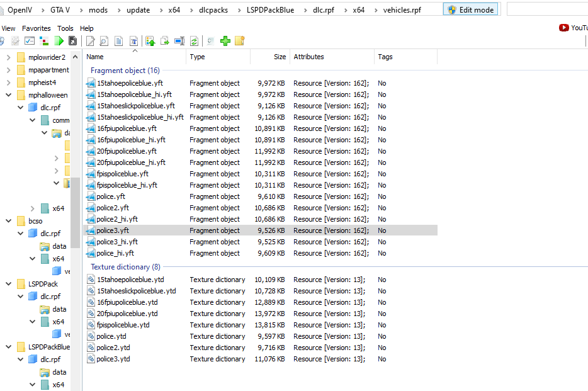Image resolution: width=588 pixels, height=391 pixels.
Task: Click the refresh green arrows toolbar icon
Action: pyautogui.click(x=194, y=41)
